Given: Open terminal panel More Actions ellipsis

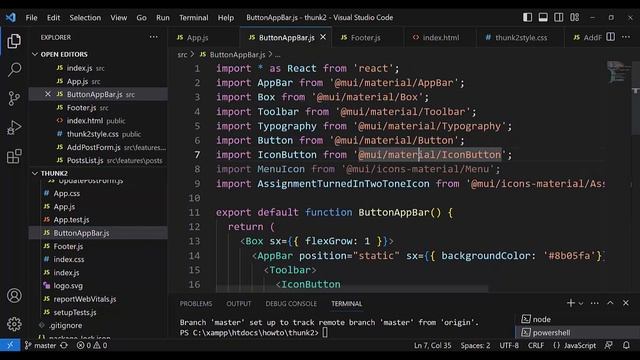Looking at the screenshot, I should tap(595, 303).
